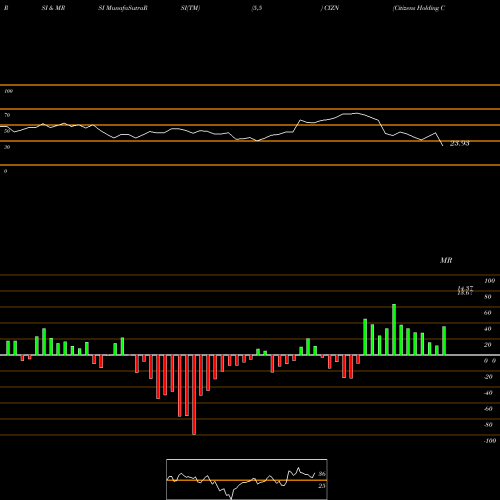Click the -100 label on MR right axis
The height and width of the screenshot is (500, 500).
pos(490,441)
